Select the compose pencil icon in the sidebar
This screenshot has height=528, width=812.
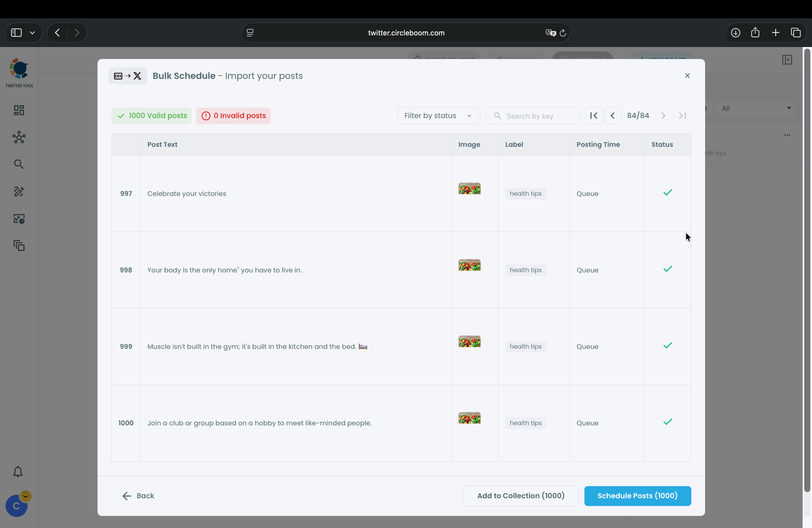pyautogui.click(x=19, y=192)
